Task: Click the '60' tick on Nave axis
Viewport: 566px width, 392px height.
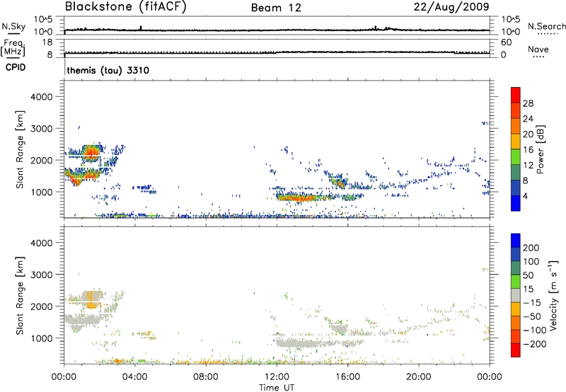Action: (507, 42)
